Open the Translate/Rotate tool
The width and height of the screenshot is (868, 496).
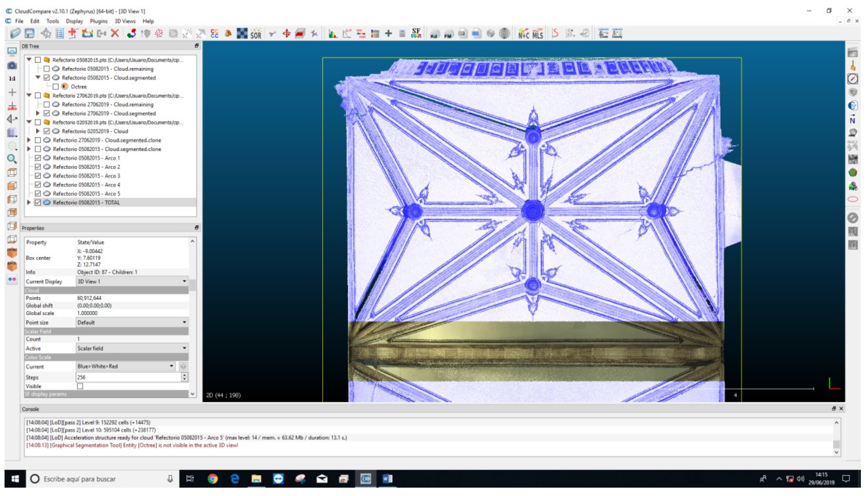point(287,33)
